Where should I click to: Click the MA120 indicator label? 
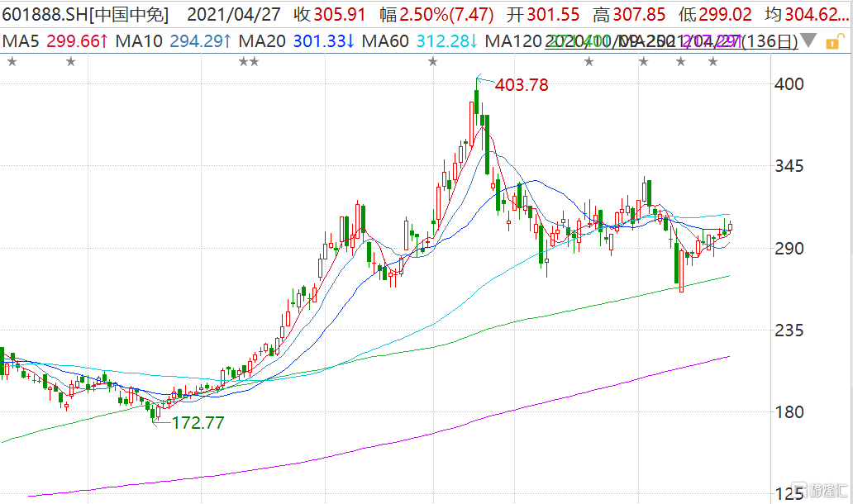[513, 40]
